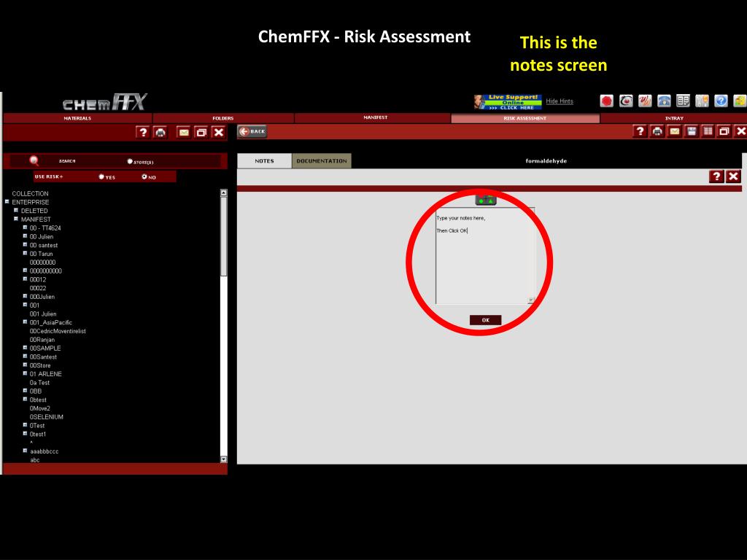
Task: Click the Hide Hints link
Action: 560,101
